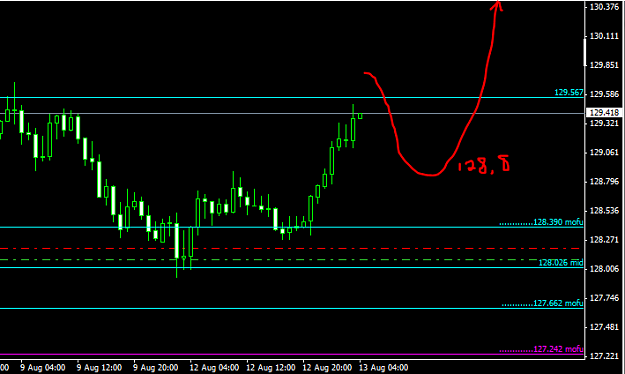This screenshot has width=625, height=374.
Task: Click the 128.026 mid level label
Action: pyautogui.click(x=561, y=263)
